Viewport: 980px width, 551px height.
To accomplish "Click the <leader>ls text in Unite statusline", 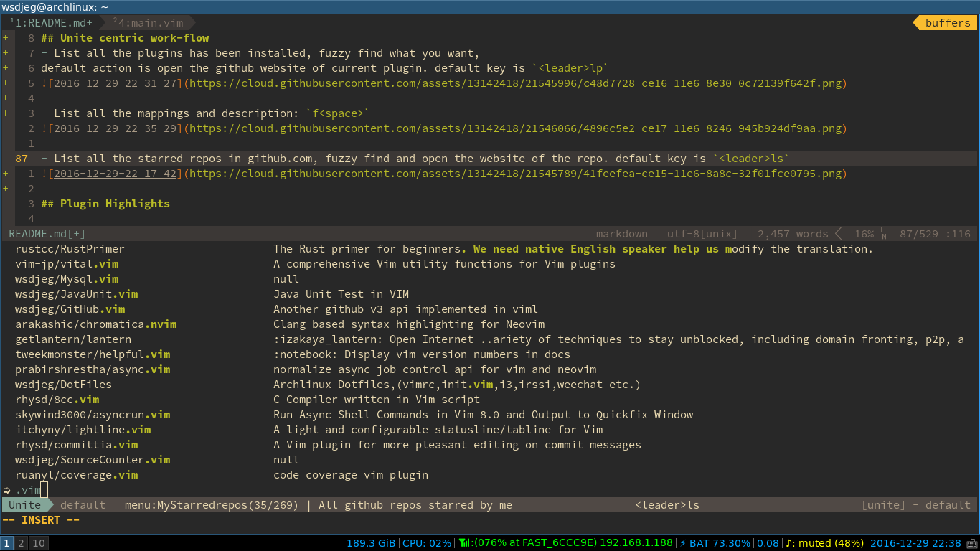I will click(x=667, y=505).
